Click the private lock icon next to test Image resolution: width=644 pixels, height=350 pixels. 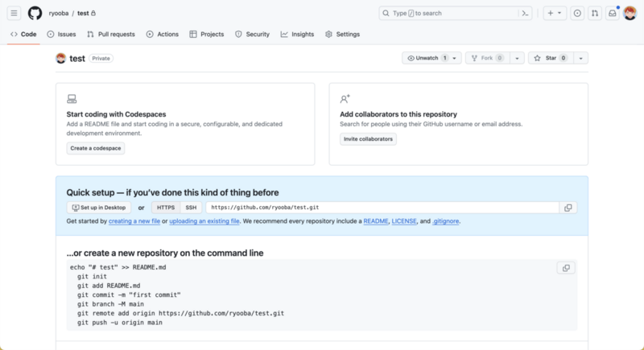pos(93,13)
